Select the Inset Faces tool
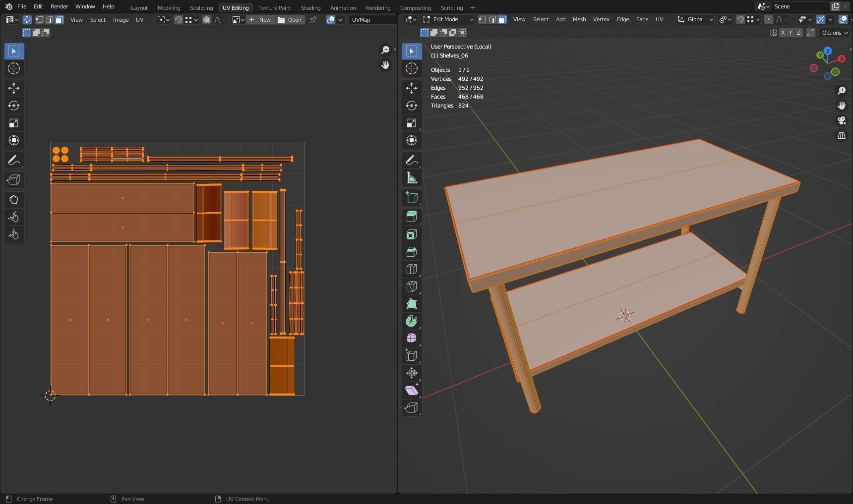The height and width of the screenshot is (504, 853). 412,234
